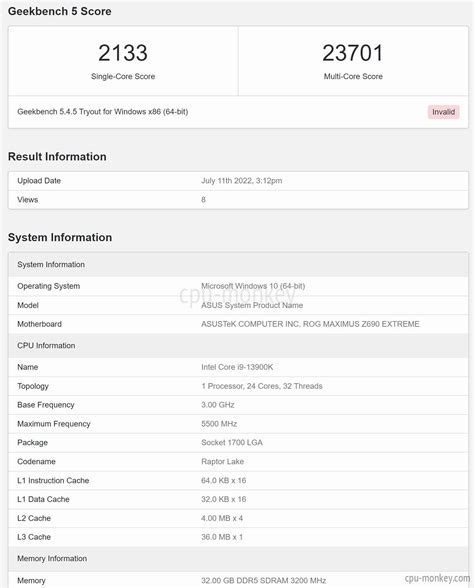
Task: Click the Multi-Core Score label
Action: tap(353, 76)
